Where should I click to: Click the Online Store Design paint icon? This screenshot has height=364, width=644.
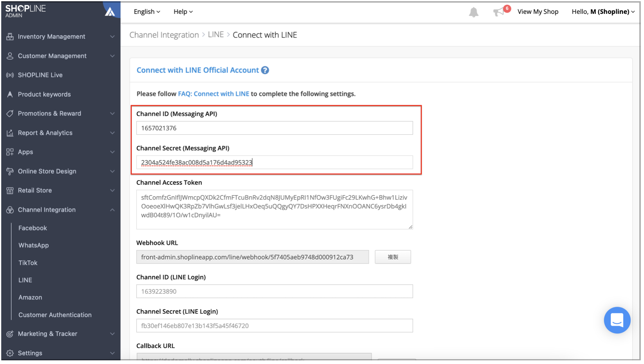click(10, 171)
